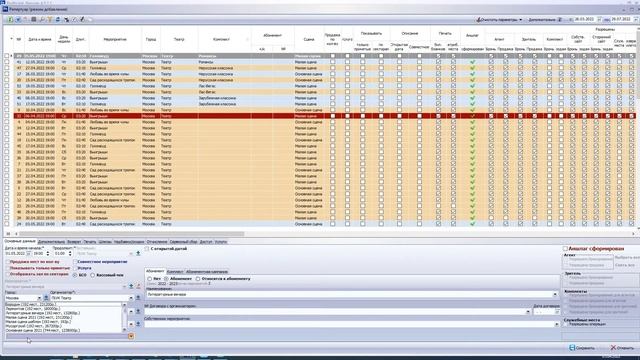Click the Комплект column header
This screenshot has height=360, width=640.
pos(222,39)
